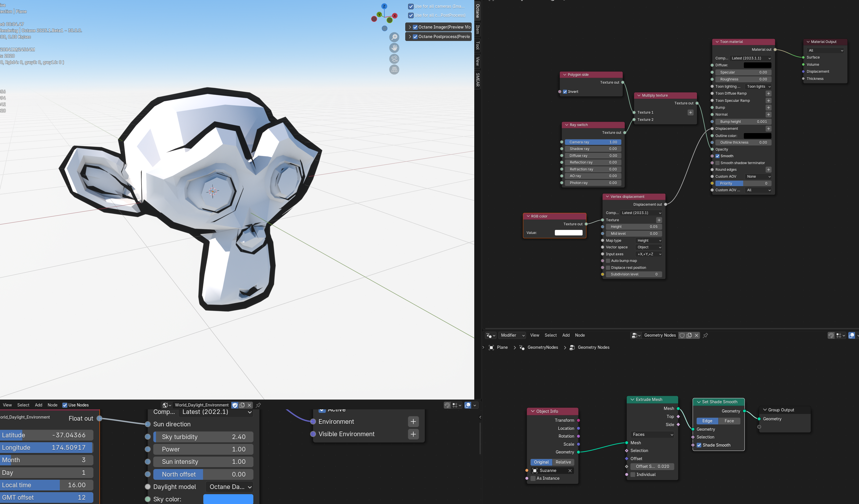Toggle fake user shield for World_Daylight_Environment
The image size is (859, 504).
pyautogui.click(x=235, y=405)
